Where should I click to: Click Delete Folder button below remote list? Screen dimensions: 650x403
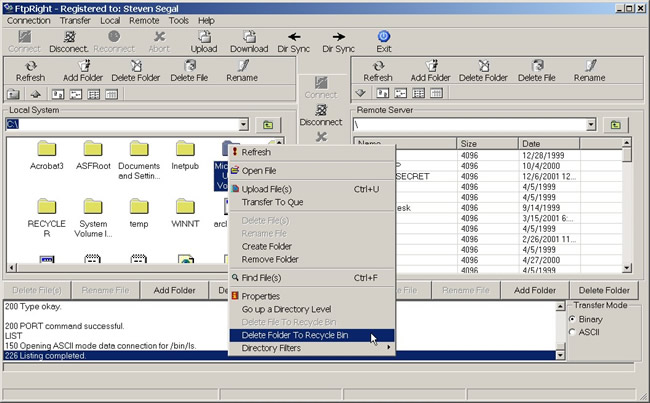[x=604, y=290]
